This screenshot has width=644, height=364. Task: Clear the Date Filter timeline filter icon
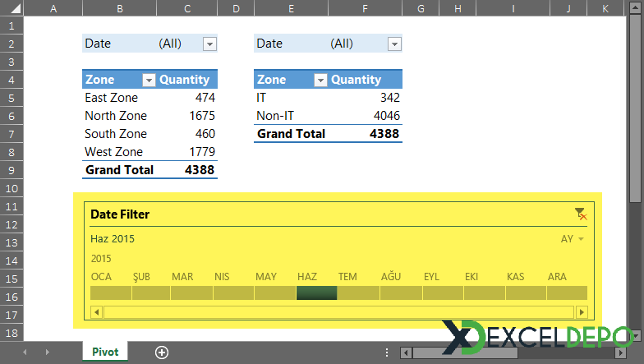(581, 214)
